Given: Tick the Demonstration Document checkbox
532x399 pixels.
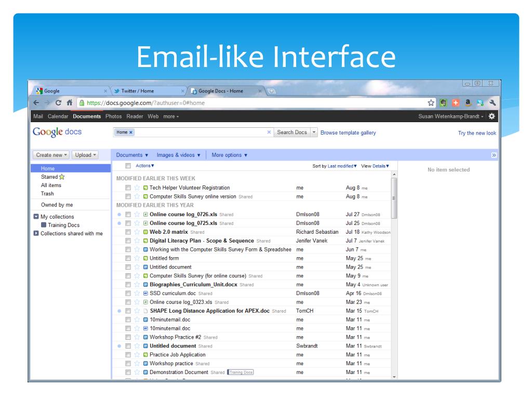Looking at the screenshot, I should (x=128, y=372).
